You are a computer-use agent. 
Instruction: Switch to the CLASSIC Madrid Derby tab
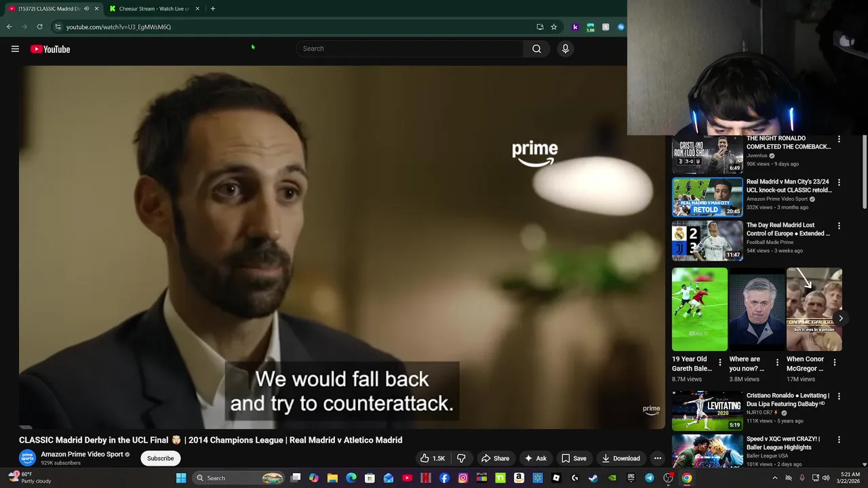tap(49, 9)
